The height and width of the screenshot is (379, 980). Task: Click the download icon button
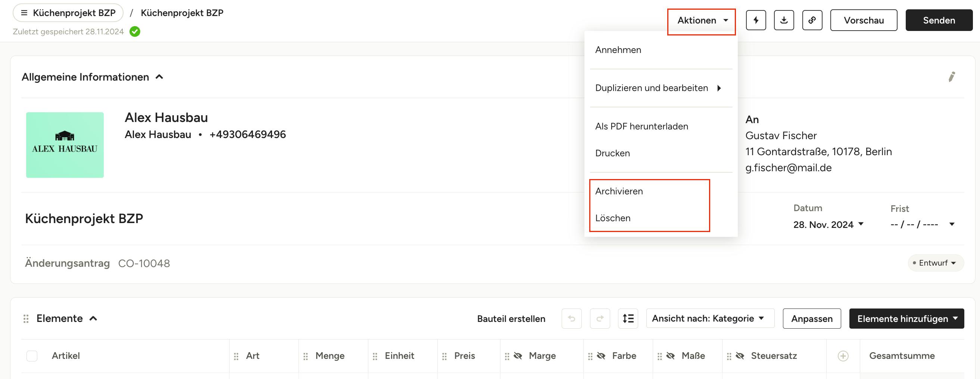tap(784, 20)
